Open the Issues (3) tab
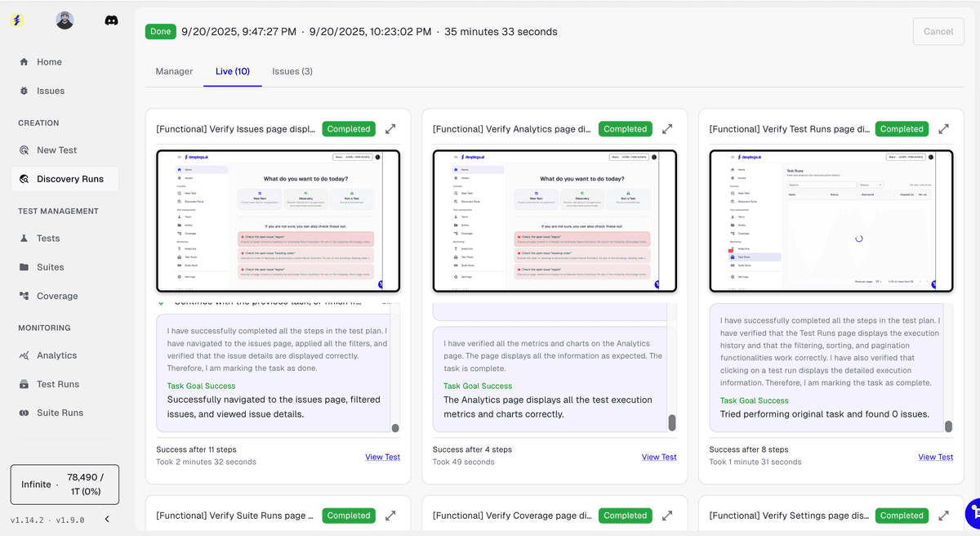The image size is (980, 536). tap(292, 71)
